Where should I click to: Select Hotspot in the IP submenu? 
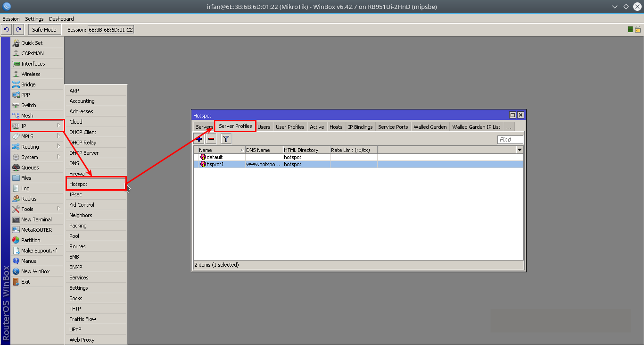coord(96,184)
